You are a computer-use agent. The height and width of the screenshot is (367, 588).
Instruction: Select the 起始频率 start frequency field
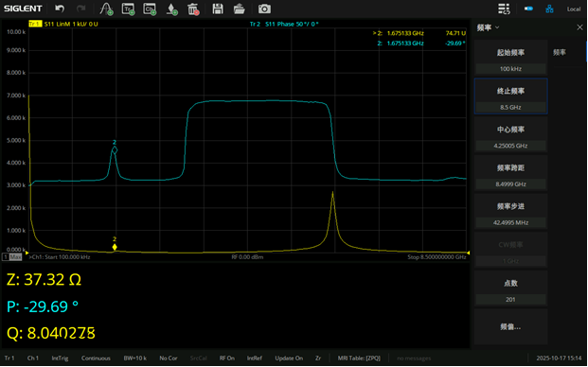tap(510, 58)
